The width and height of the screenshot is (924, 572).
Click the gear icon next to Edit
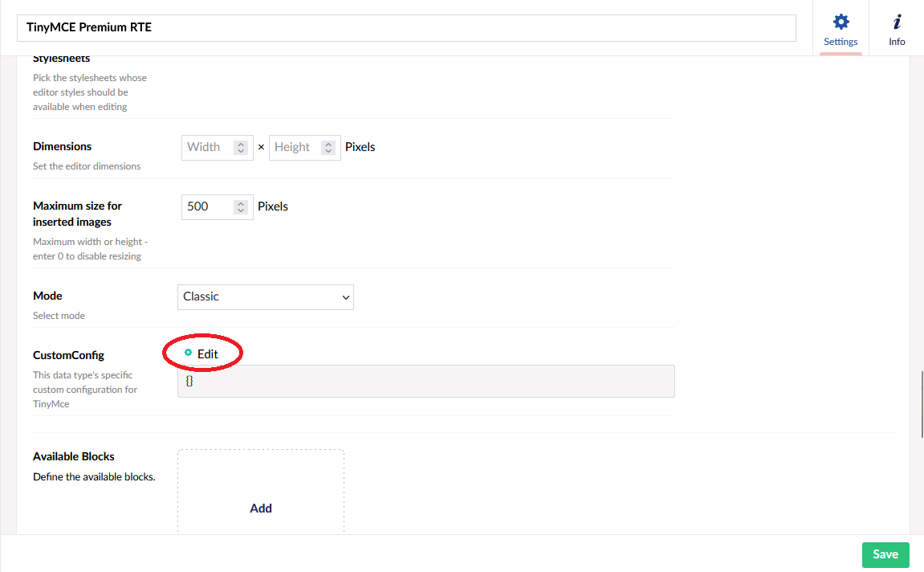click(x=188, y=353)
